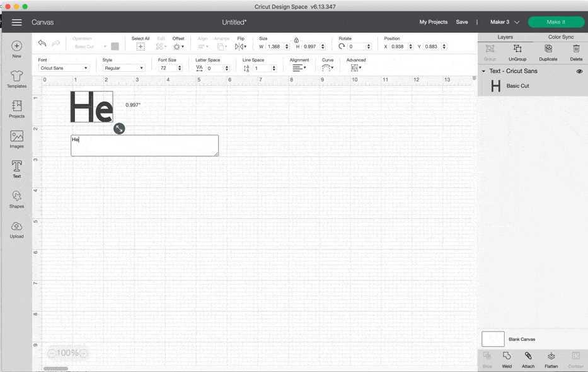Hide the Text - Cricut Sans layer
Image resolution: width=588 pixels, height=372 pixels.
click(579, 71)
